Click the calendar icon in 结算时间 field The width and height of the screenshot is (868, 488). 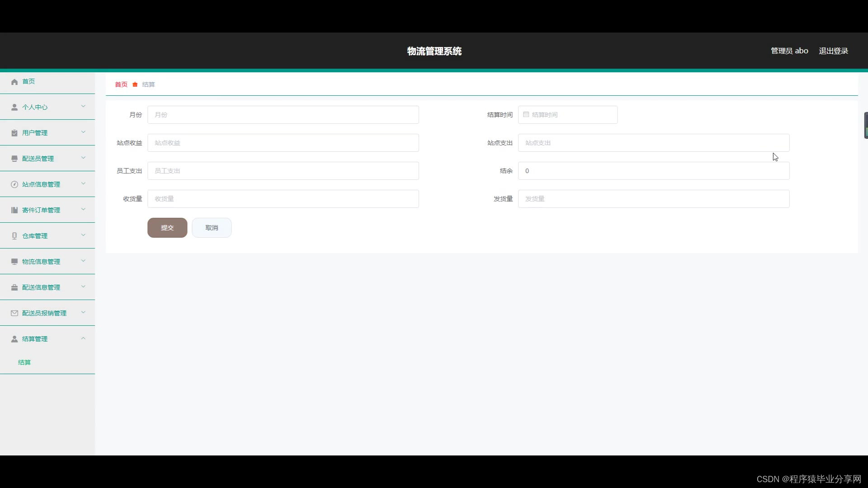(x=526, y=115)
